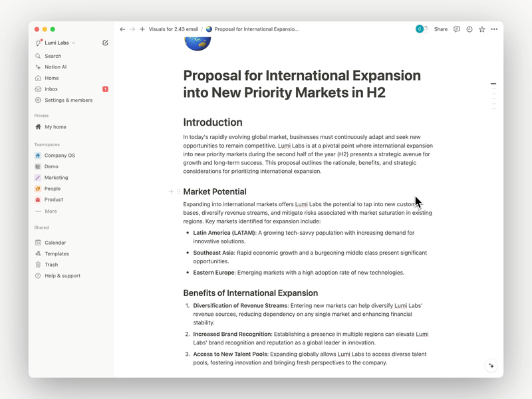
Task: Click the user avatar in the top bar
Action: coord(420,29)
